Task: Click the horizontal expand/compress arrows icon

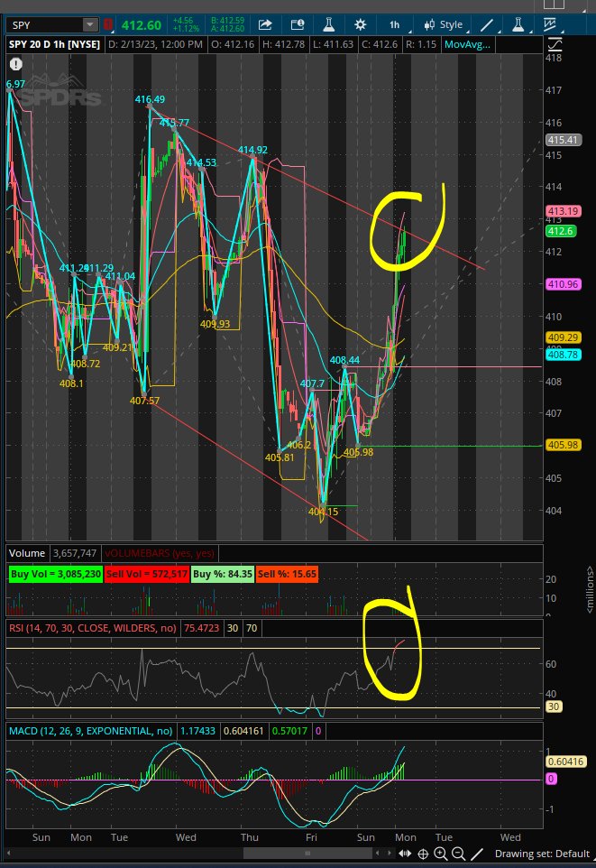Action: coord(405,854)
